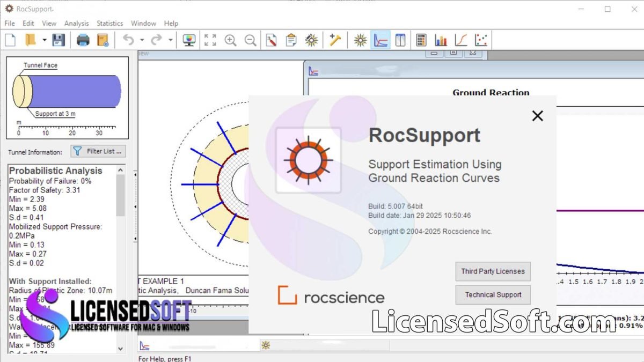Click tunnel info panel's down scroll arrow
The height and width of the screenshot is (362, 644).
[x=121, y=348]
